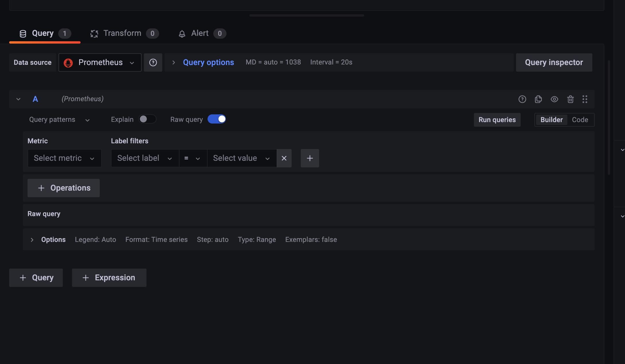625x364 pixels.
Task: Open the Select label dropdown
Action: click(145, 158)
